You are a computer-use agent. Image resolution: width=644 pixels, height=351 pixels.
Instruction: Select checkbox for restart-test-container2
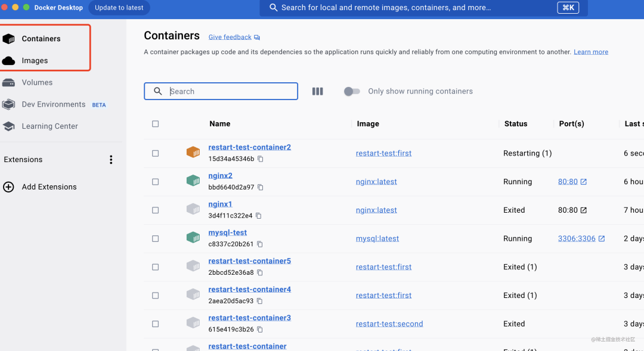(x=155, y=153)
